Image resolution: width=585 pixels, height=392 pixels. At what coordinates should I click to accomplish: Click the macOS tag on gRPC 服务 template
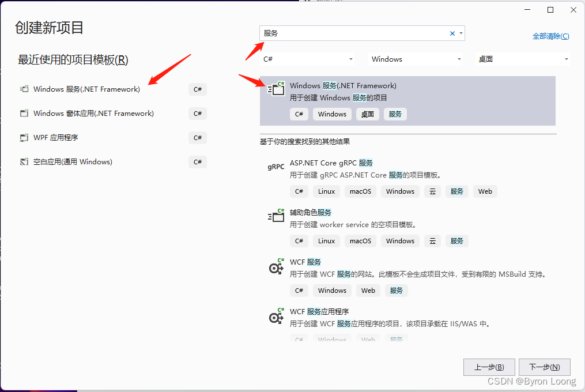click(x=360, y=191)
